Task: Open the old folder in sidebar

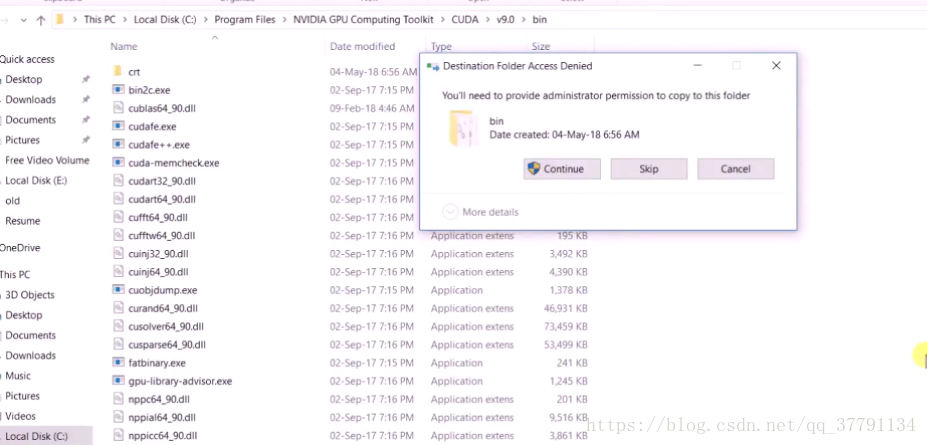Action: point(12,200)
